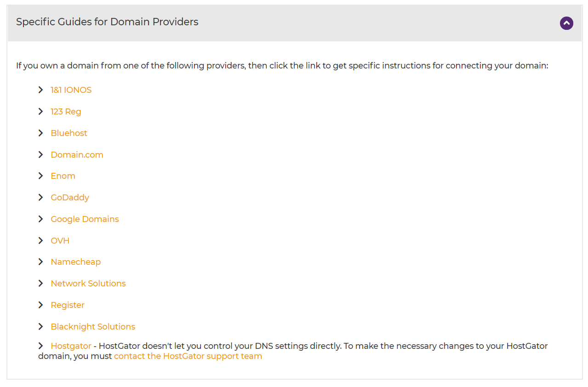Image resolution: width=588 pixels, height=387 pixels.
Task: Open the 1&1 IONOS guide link
Action: tap(71, 90)
